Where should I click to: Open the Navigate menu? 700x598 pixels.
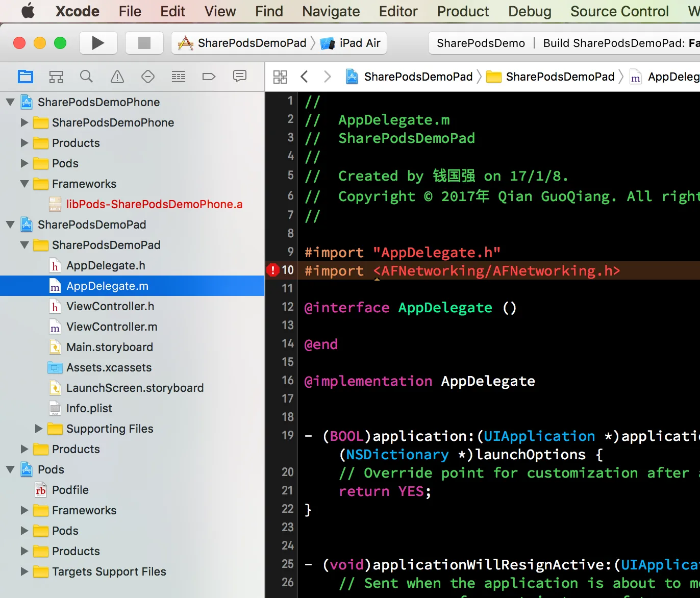click(331, 11)
